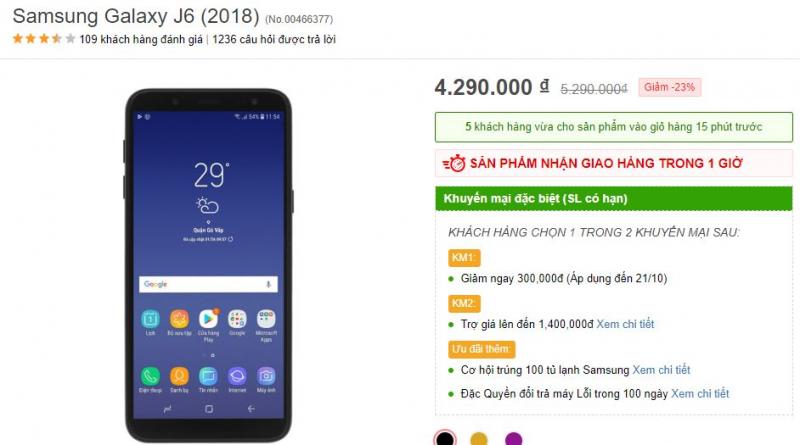
Task: Click the weather icon on phone screen
Action: coord(208,205)
